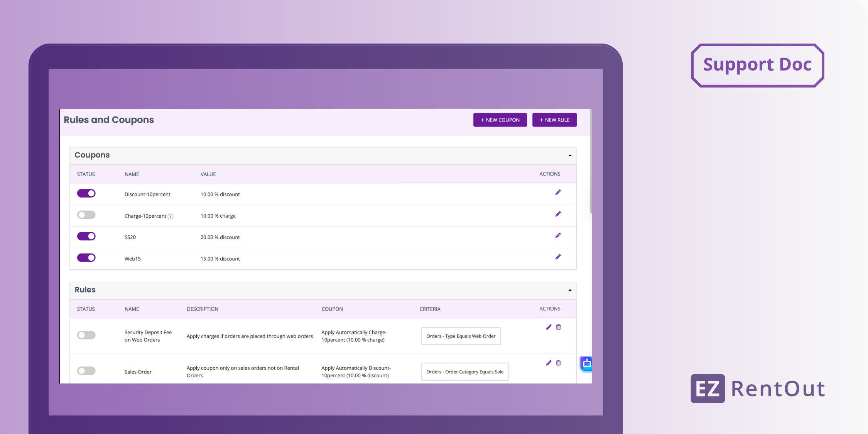Click Apply coupon only on sales orders description
868x434 pixels.
point(243,372)
